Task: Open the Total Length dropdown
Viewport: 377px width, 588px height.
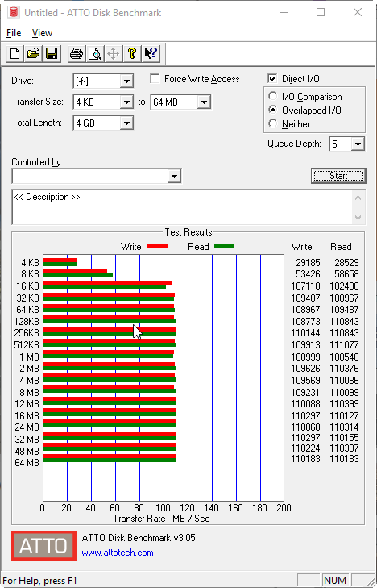Action: [127, 123]
